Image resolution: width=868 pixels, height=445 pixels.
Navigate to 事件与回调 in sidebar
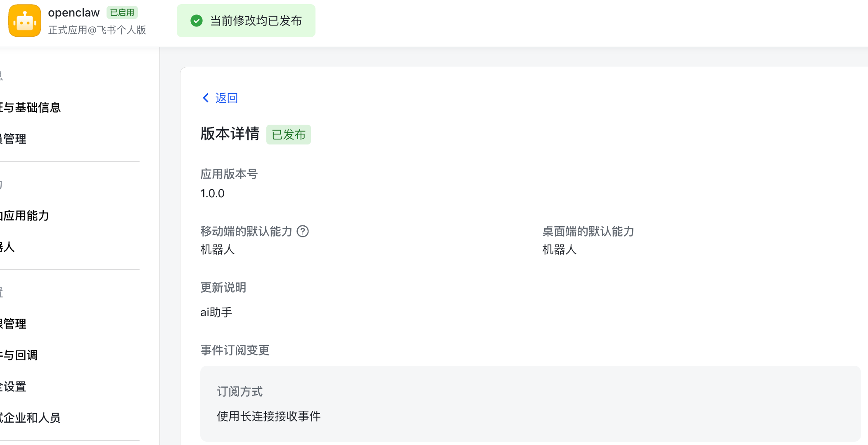19,355
